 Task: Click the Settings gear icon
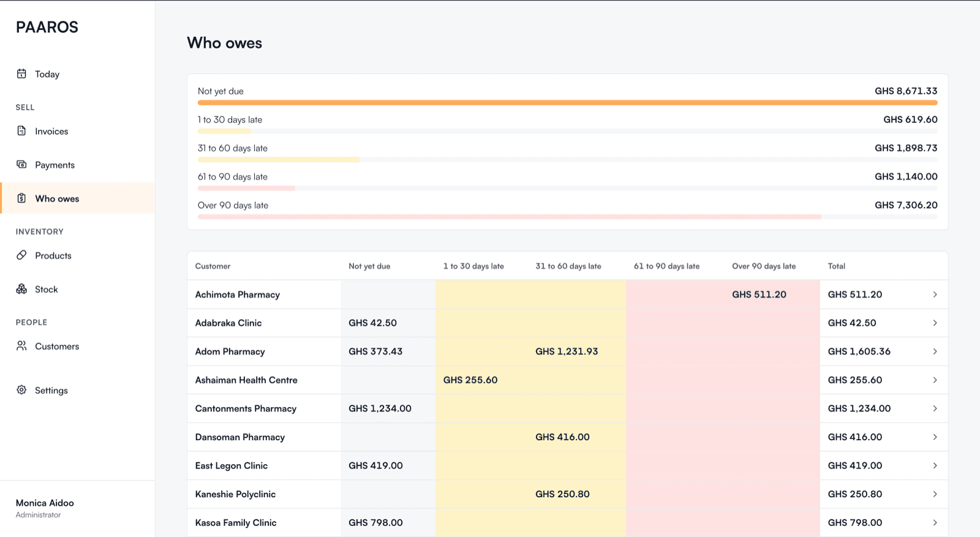pos(21,390)
